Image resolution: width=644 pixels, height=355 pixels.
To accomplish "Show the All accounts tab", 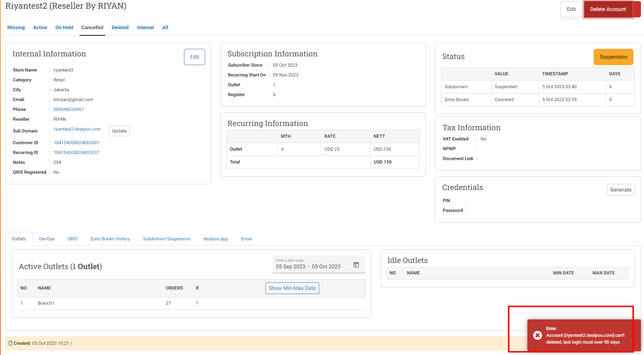I will point(165,28).
